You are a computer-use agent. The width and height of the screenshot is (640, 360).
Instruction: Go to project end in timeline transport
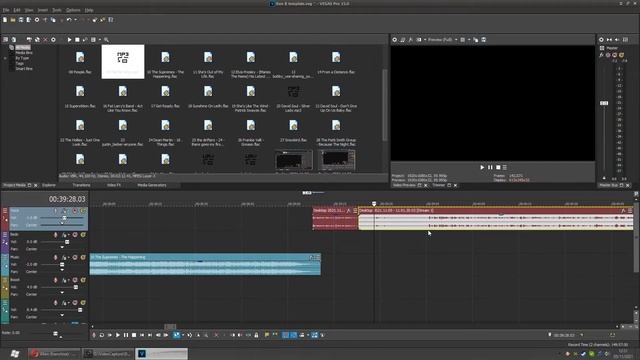150,335
